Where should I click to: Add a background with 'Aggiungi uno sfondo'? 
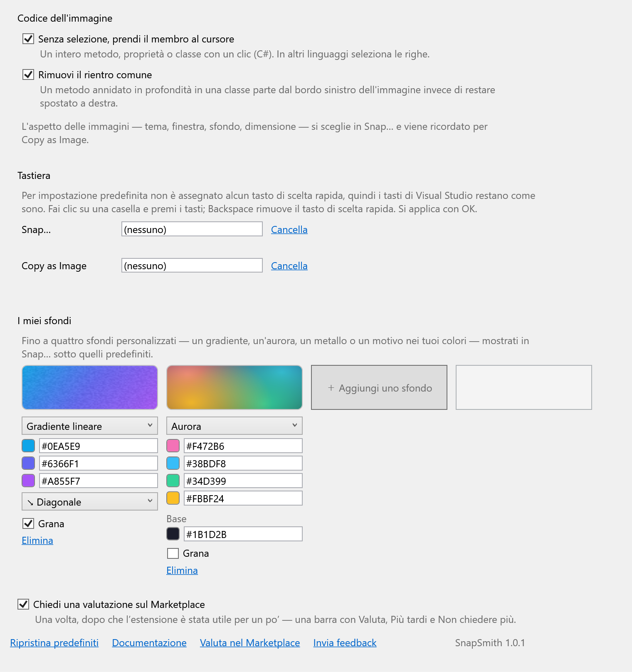(x=379, y=388)
